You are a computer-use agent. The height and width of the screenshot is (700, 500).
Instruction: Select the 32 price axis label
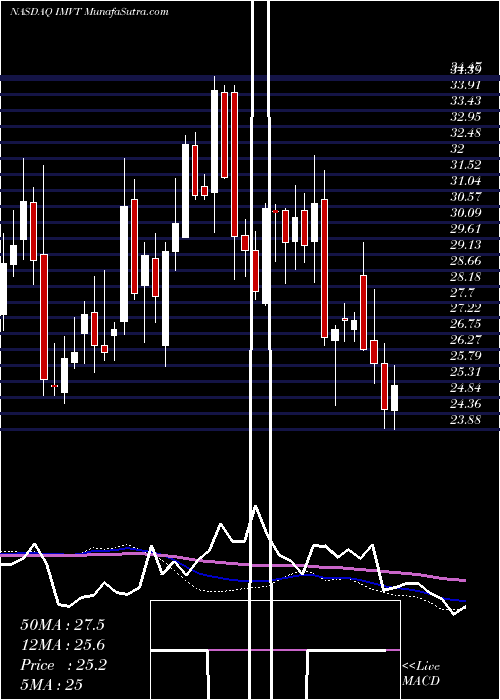click(458, 149)
